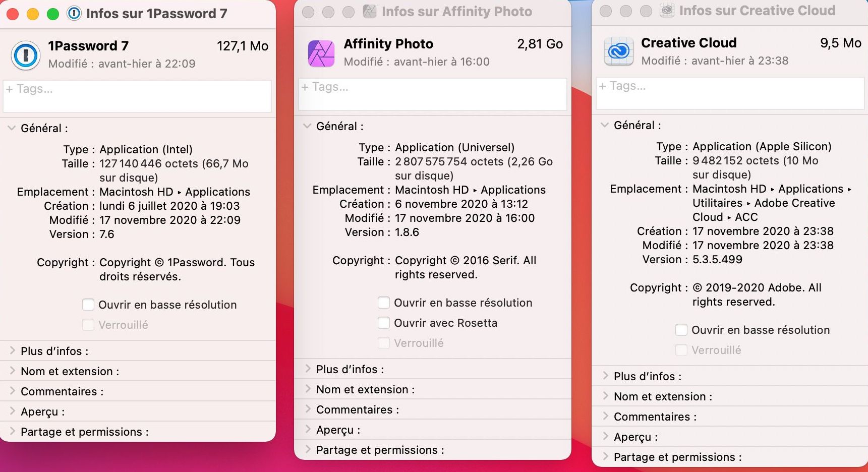Enable Ouvrir avec Rosetta for Affinity Photo
This screenshot has width=868, height=472.
pos(384,323)
